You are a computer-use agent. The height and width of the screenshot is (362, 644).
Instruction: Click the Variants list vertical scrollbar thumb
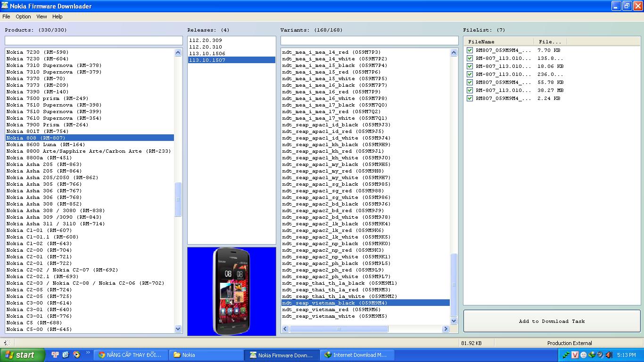click(454, 285)
